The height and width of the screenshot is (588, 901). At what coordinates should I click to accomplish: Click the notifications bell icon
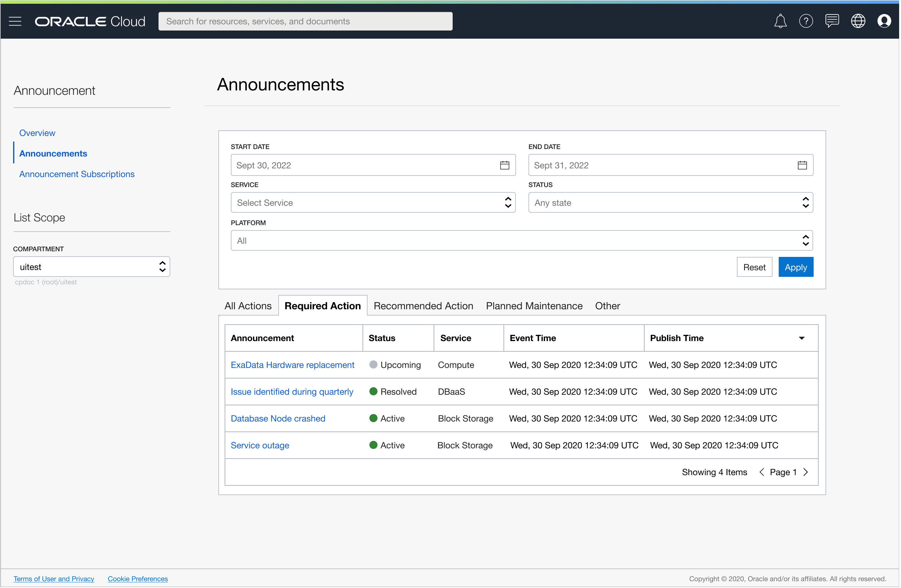click(x=780, y=21)
